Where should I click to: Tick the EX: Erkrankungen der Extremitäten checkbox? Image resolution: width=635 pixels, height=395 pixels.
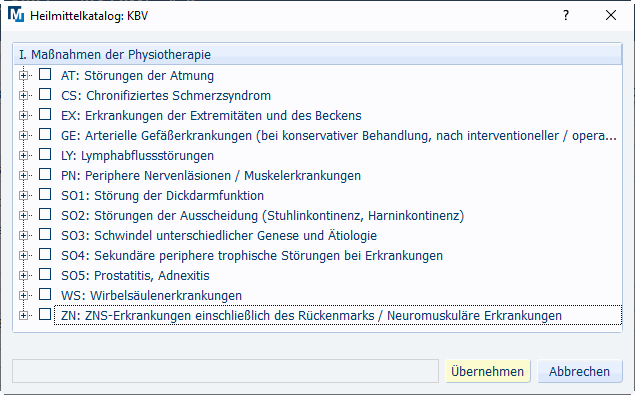tap(45, 114)
